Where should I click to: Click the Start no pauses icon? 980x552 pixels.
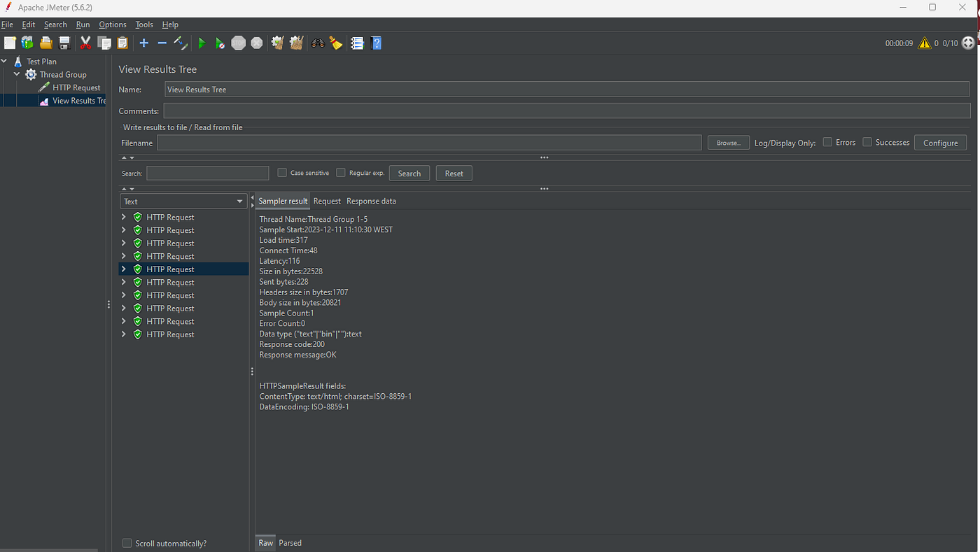[219, 43]
